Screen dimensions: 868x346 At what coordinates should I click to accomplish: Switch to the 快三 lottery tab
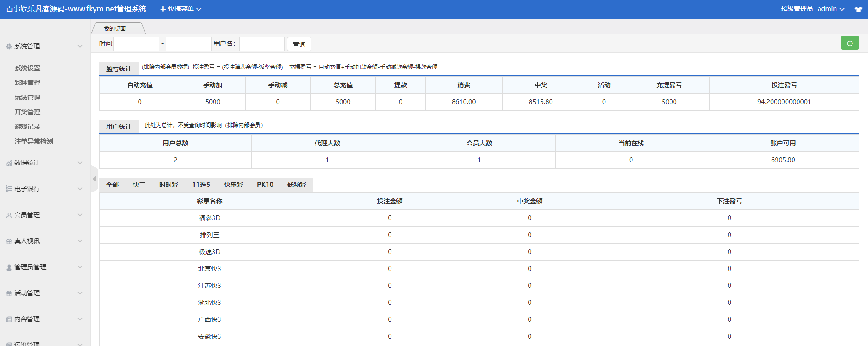pyautogui.click(x=139, y=185)
